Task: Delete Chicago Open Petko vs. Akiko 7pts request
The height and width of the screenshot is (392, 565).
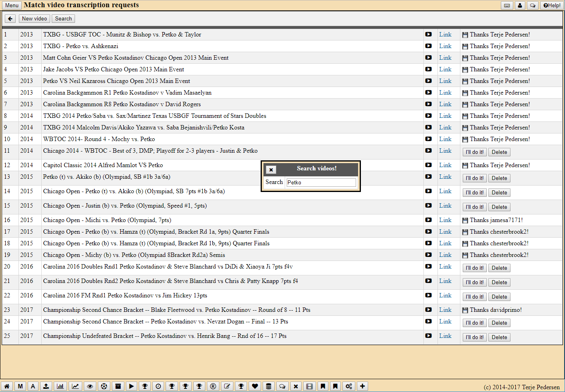Action: [x=499, y=193]
